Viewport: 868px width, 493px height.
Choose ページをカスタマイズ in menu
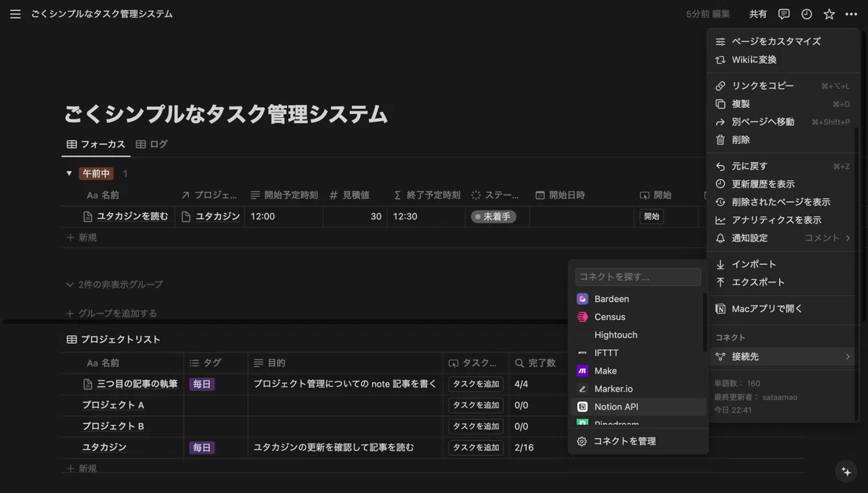point(783,42)
